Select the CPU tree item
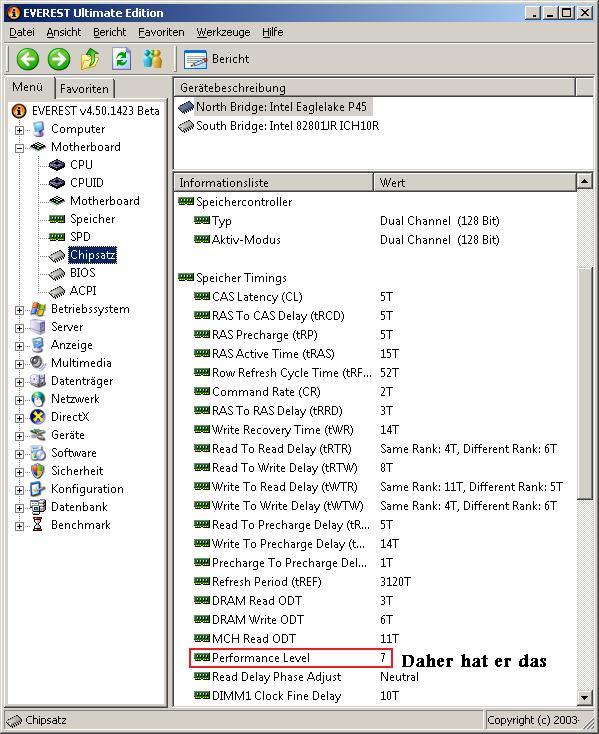The width and height of the screenshot is (599, 734). pyautogui.click(x=81, y=165)
